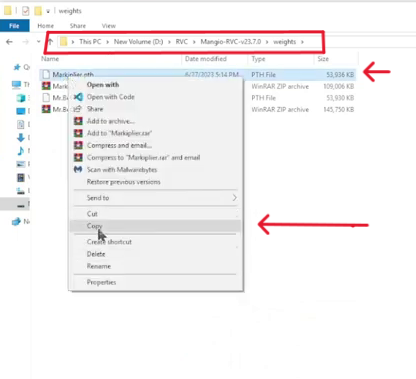The height and width of the screenshot is (379, 416).
Task: Click Videos film icon in sidebar
Action: coord(21,178)
